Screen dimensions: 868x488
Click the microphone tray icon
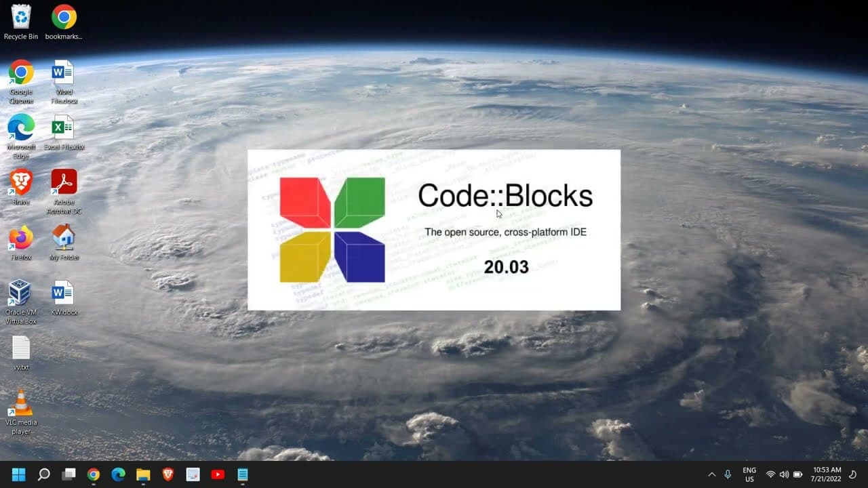pos(728,474)
